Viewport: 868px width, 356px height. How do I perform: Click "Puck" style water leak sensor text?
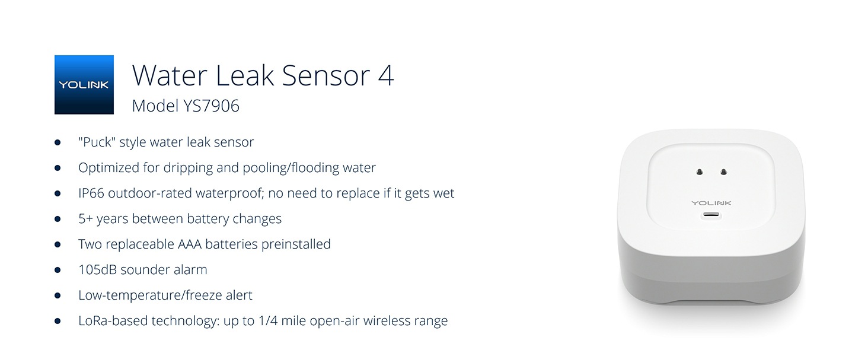(166, 142)
